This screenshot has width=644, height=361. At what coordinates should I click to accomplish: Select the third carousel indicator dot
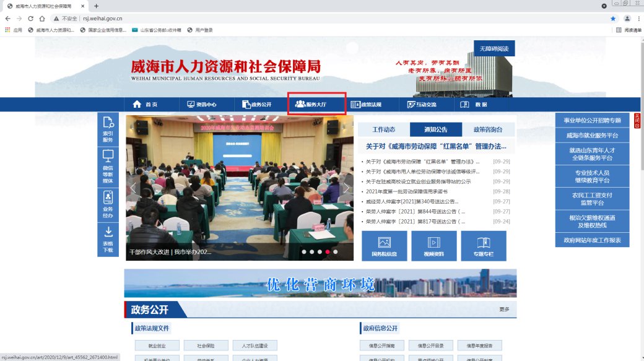(x=320, y=252)
